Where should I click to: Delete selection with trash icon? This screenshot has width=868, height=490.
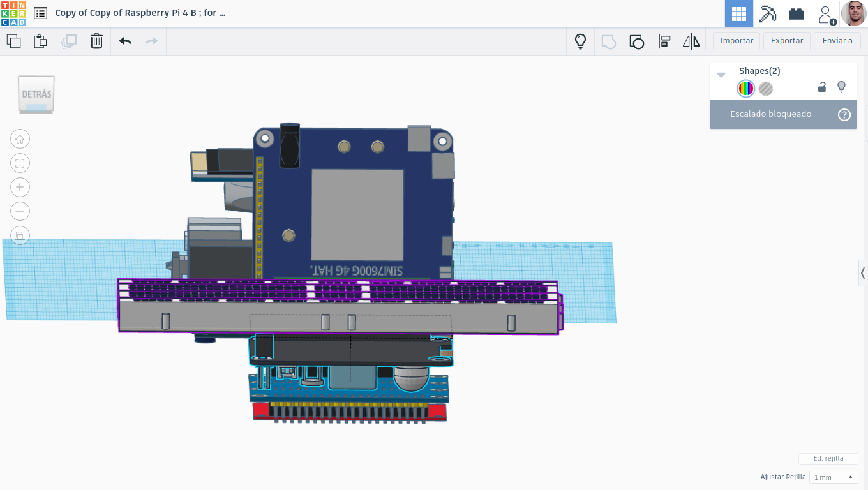click(x=96, y=41)
